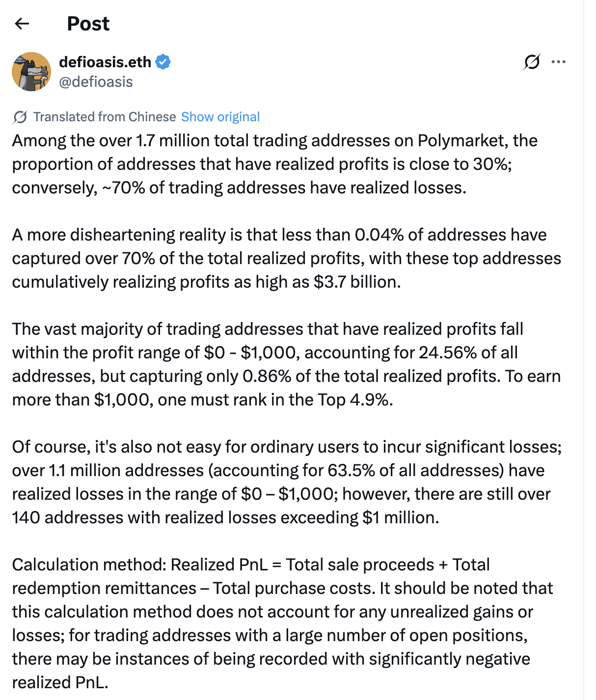Click the Grok icon beside the ellipsis
Image resolution: width=596 pixels, height=700 pixels.
(532, 62)
